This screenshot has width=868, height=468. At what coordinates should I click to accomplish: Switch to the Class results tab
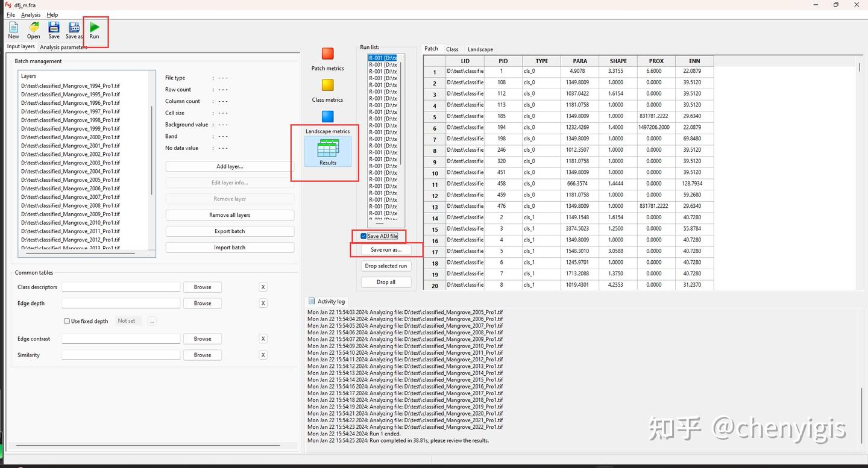click(x=452, y=49)
